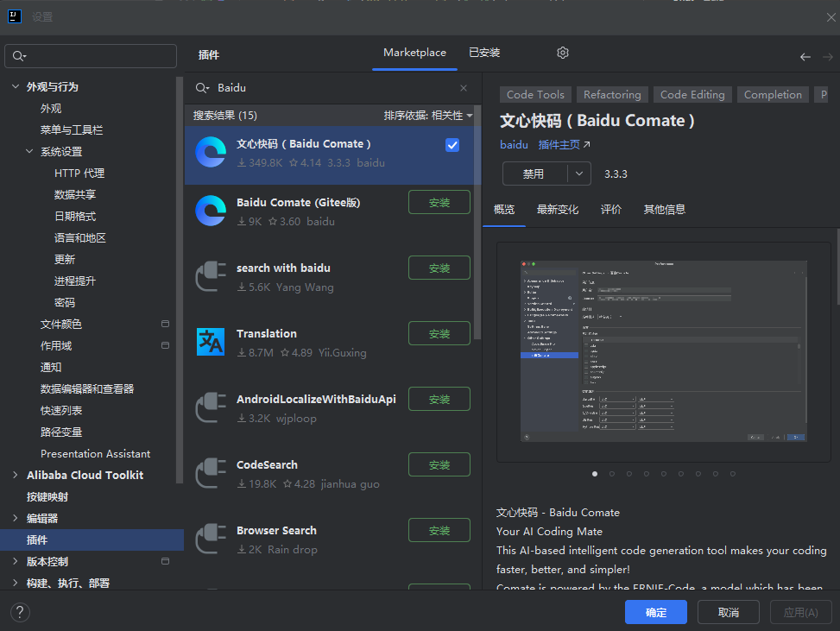Click the 作用域 project-level marker icon

click(x=165, y=345)
